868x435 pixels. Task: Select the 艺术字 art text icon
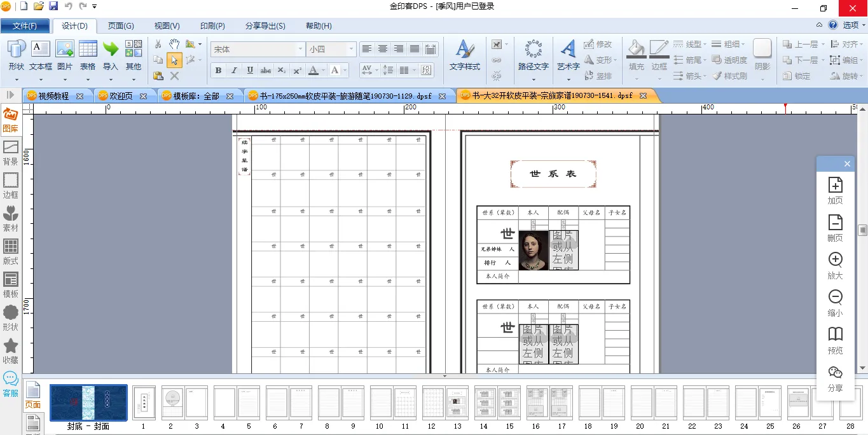[568, 55]
